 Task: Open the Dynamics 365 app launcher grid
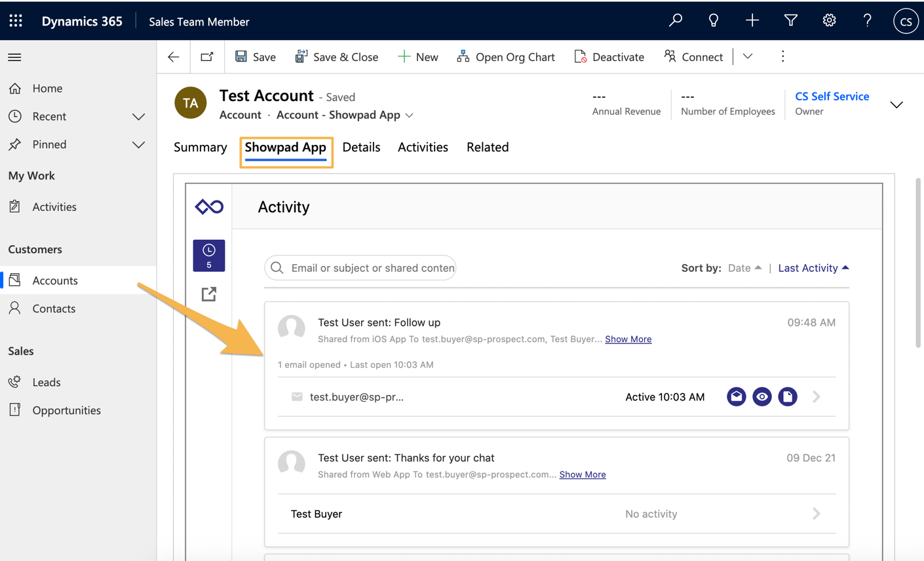(16, 21)
